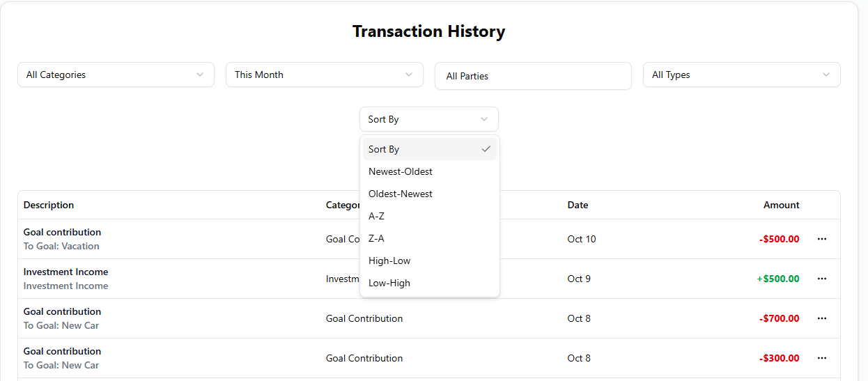Choose Oldest-Newest from sort list
This screenshot has width=868, height=381.
point(401,194)
